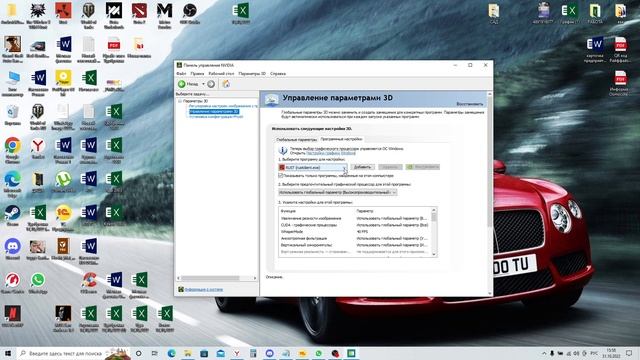Collapse 'Параметры 3D' tree node
This screenshot has width=640, height=360.
[x=180, y=101]
